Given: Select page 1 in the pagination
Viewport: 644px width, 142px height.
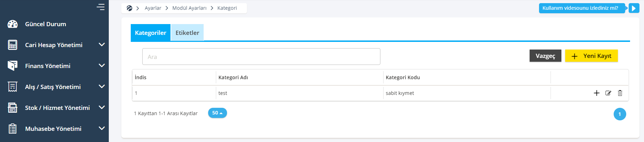Looking at the screenshot, I should [620, 114].
